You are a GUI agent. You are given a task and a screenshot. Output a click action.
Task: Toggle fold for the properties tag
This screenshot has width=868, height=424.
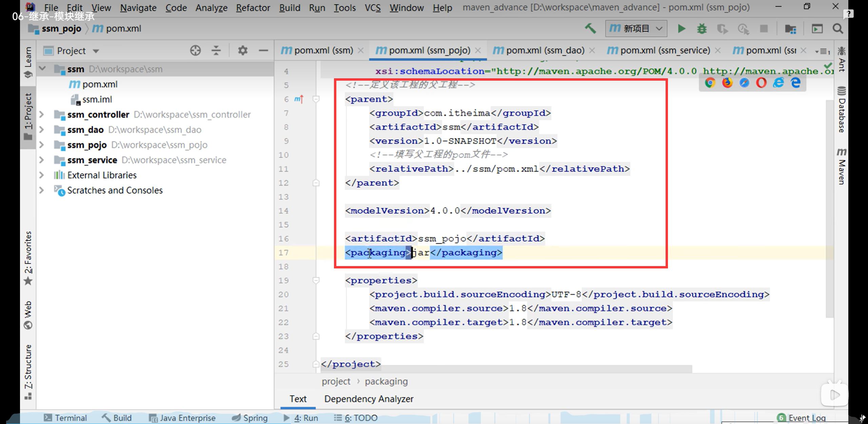point(316,280)
